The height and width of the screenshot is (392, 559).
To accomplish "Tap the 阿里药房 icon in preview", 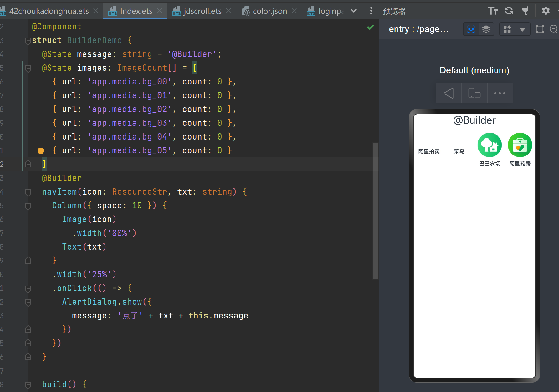I will coord(520,145).
